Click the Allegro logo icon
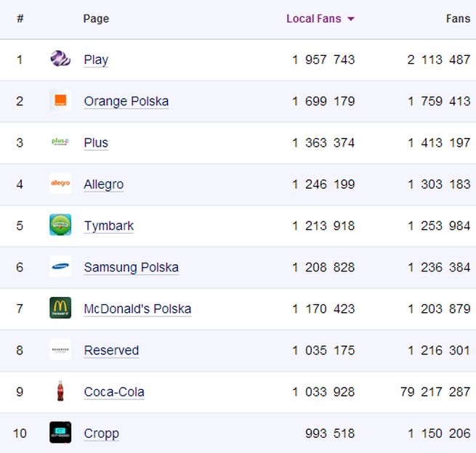 [x=60, y=184]
